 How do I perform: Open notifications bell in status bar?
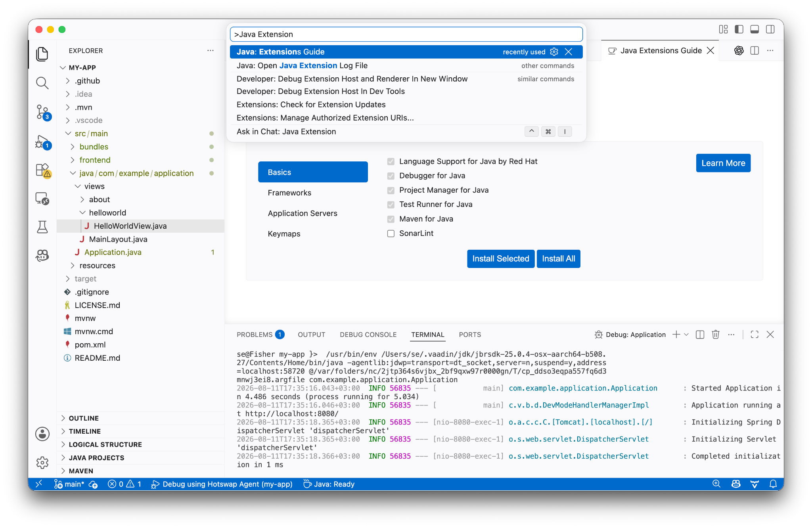pos(773,484)
